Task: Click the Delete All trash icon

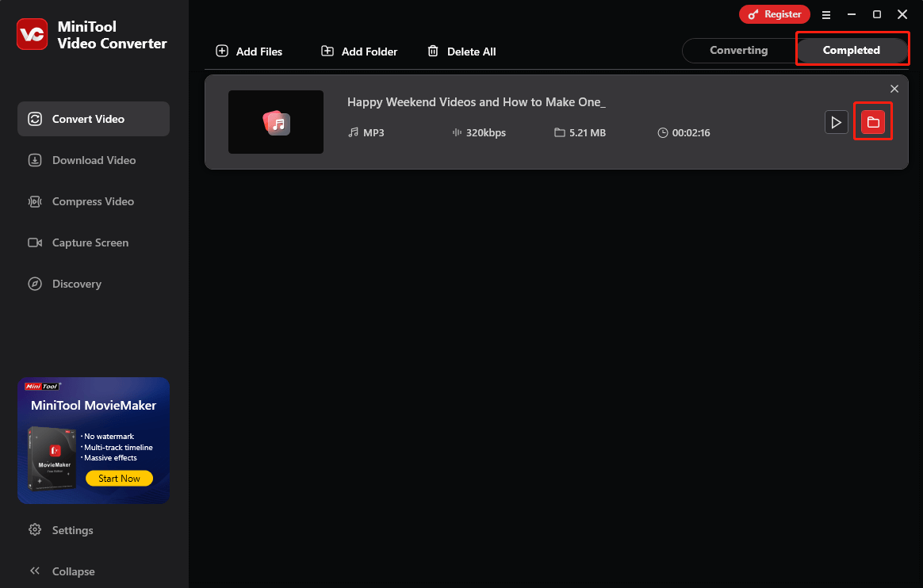Action: point(433,52)
